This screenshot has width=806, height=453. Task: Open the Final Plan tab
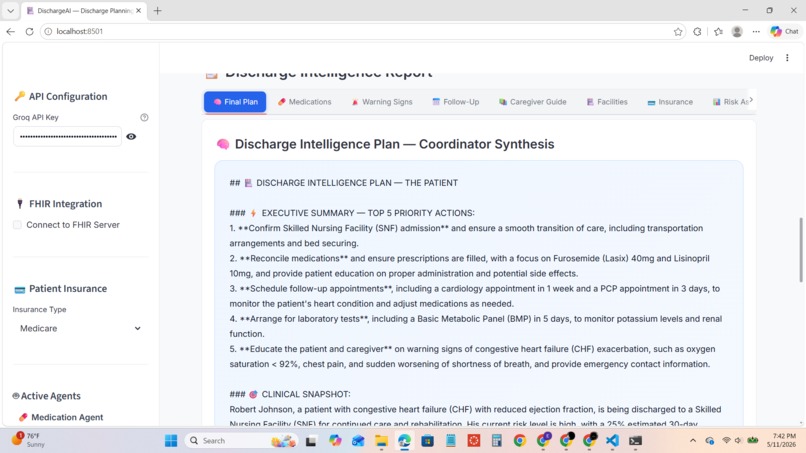235,102
